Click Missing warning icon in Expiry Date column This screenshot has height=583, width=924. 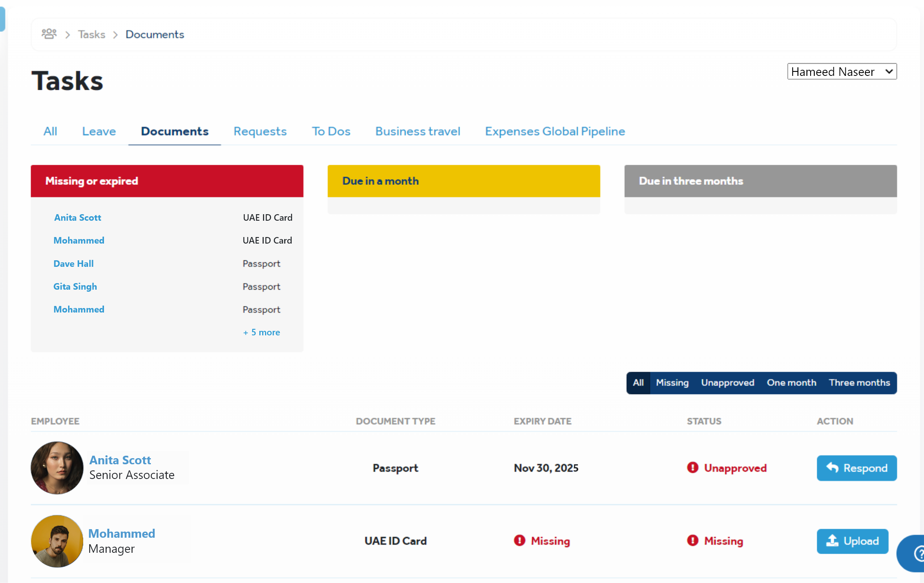tap(519, 541)
